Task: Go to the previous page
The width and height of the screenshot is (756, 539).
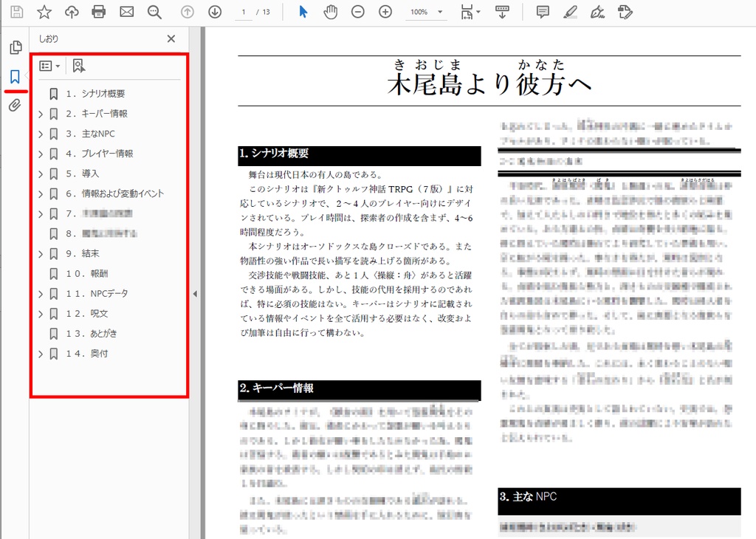Action: (x=187, y=12)
